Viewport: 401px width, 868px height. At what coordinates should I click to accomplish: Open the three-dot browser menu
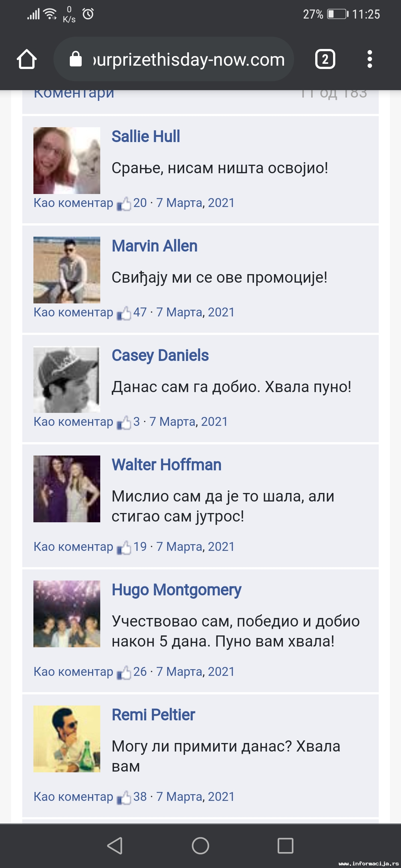point(369,59)
